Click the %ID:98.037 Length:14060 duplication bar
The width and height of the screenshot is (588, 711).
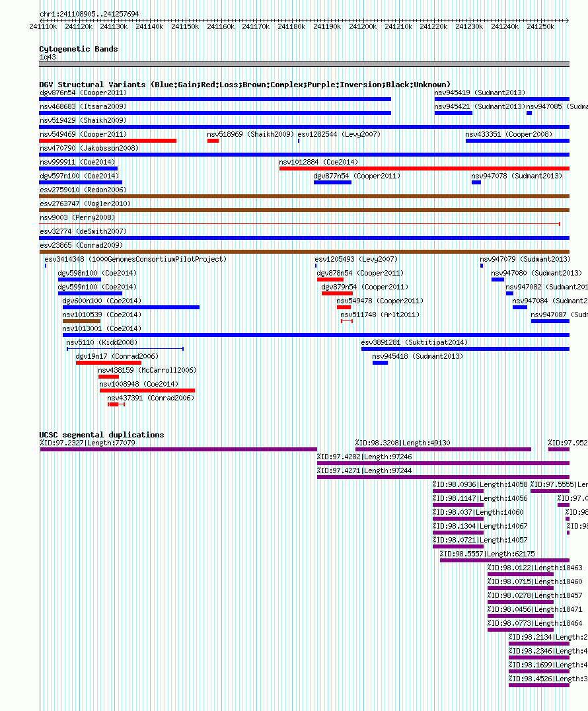(458, 519)
